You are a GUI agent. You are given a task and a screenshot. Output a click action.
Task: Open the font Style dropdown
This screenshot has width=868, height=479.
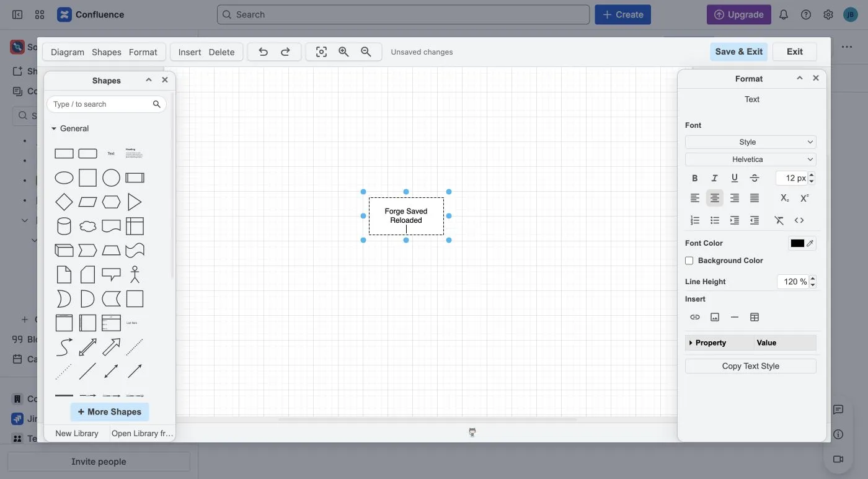coord(751,142)
